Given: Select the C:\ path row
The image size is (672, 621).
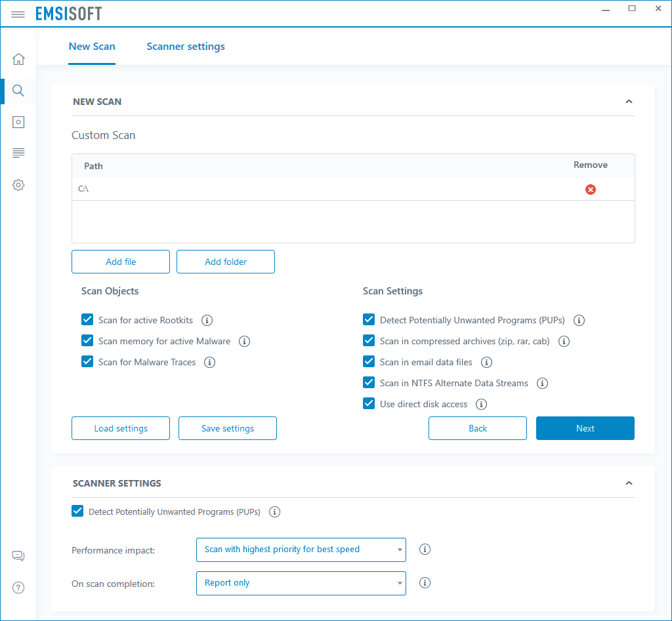Looking at the screenshot, I should click(353, 189).
